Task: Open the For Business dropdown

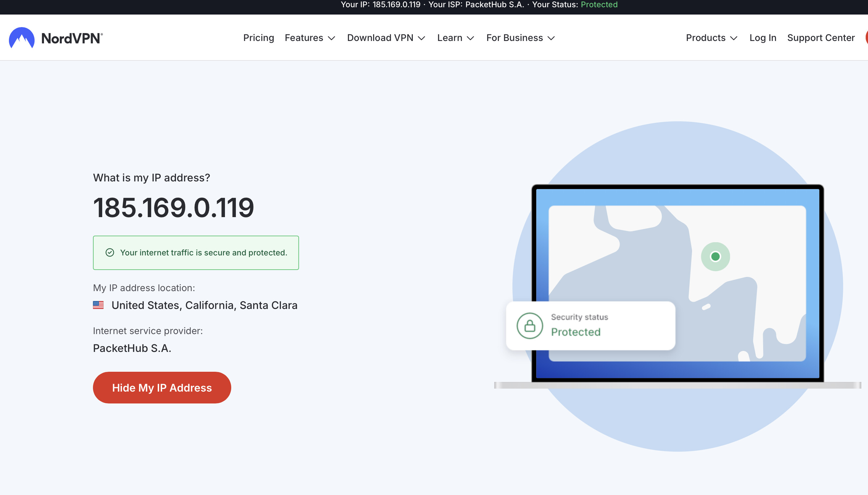Action: (520, 38)
